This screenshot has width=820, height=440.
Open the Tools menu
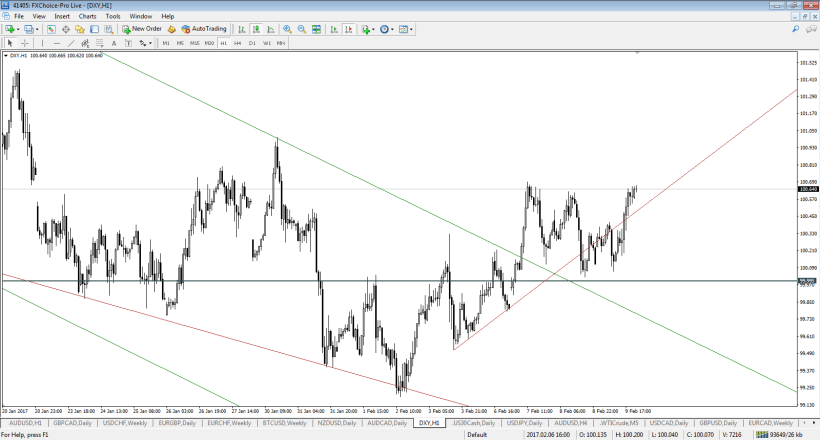pyautogui.click(x=113, y=16)
